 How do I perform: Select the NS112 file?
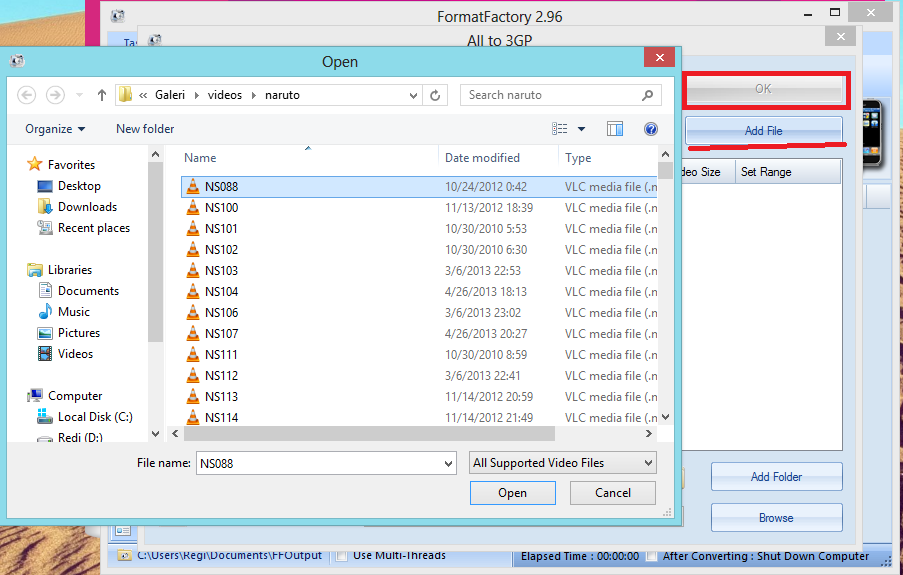point(419,376)
